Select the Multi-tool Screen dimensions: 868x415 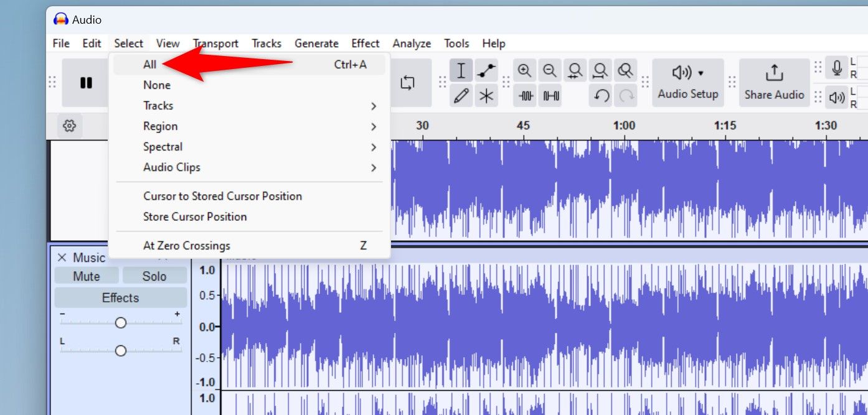tap(486, 95)
